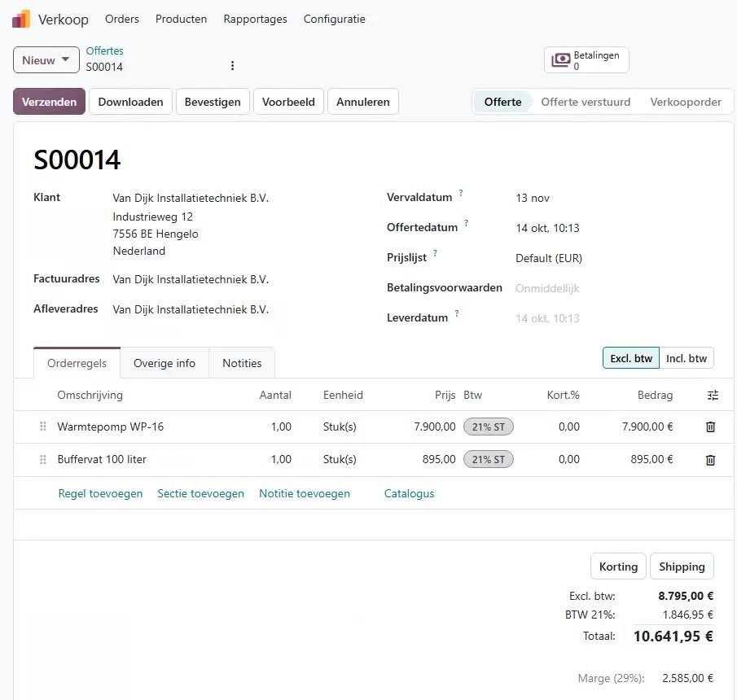
Task: Open the Betalingen smart button
Action: [x=586, y=60]
